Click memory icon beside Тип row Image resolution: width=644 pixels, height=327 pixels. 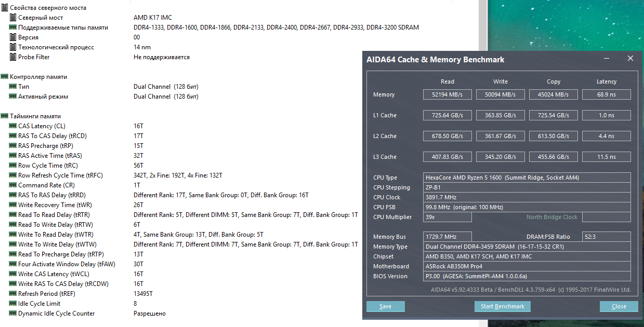[x=14, y=87]
